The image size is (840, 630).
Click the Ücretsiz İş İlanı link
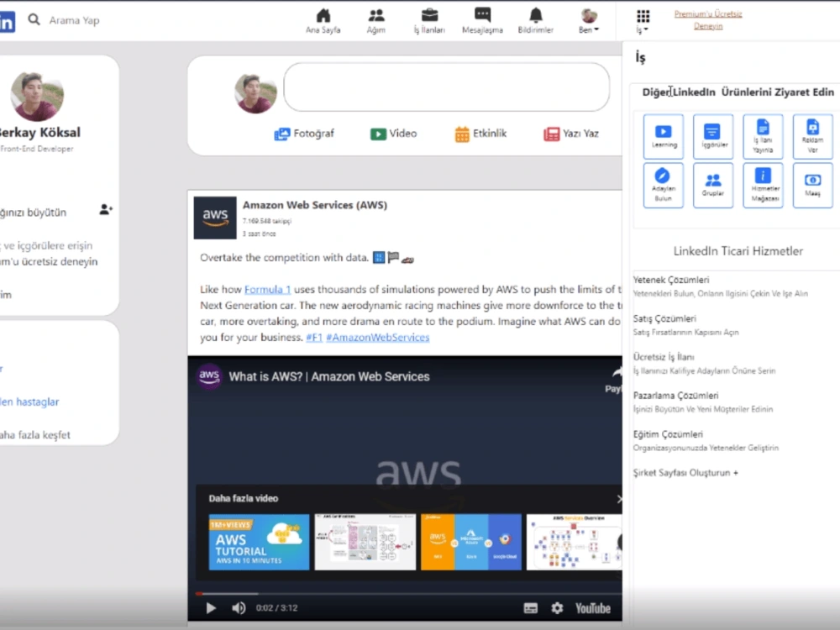(664, 357)
